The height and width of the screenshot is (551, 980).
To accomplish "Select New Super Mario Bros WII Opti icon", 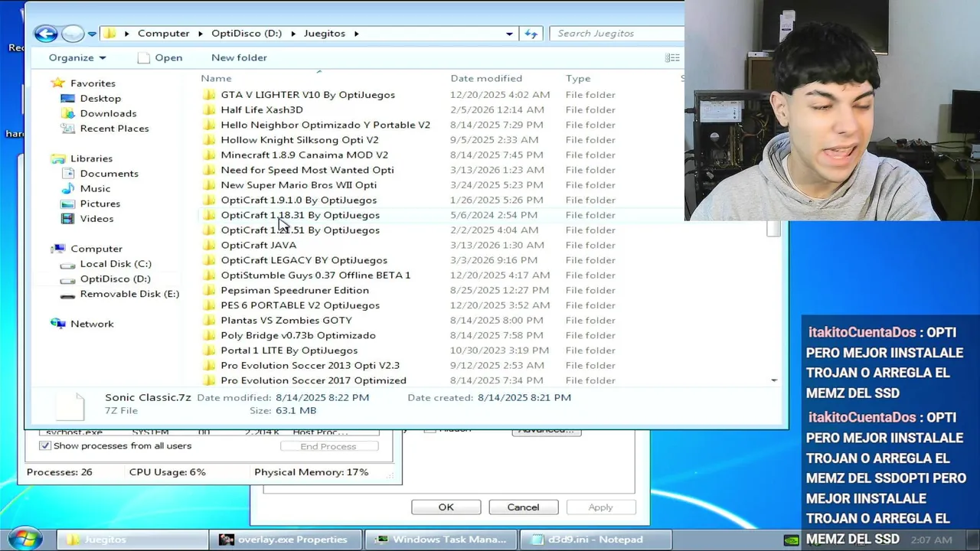I will [209, 185].
